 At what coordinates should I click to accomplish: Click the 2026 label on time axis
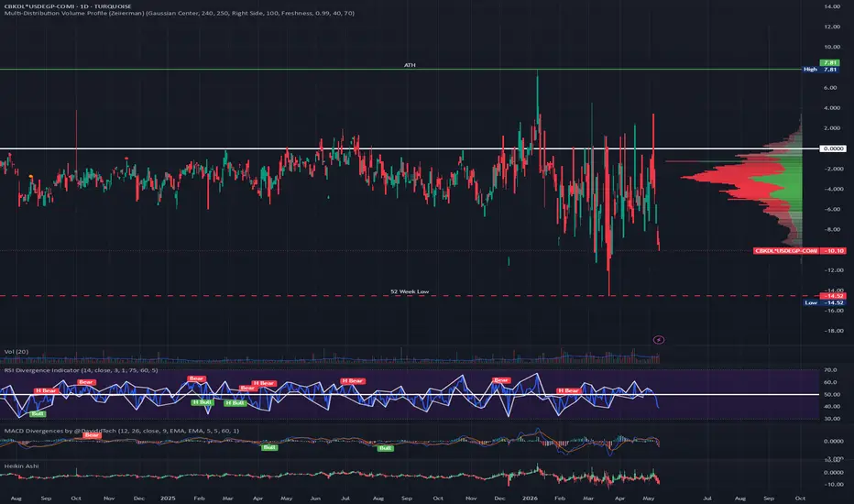[530, 498]
